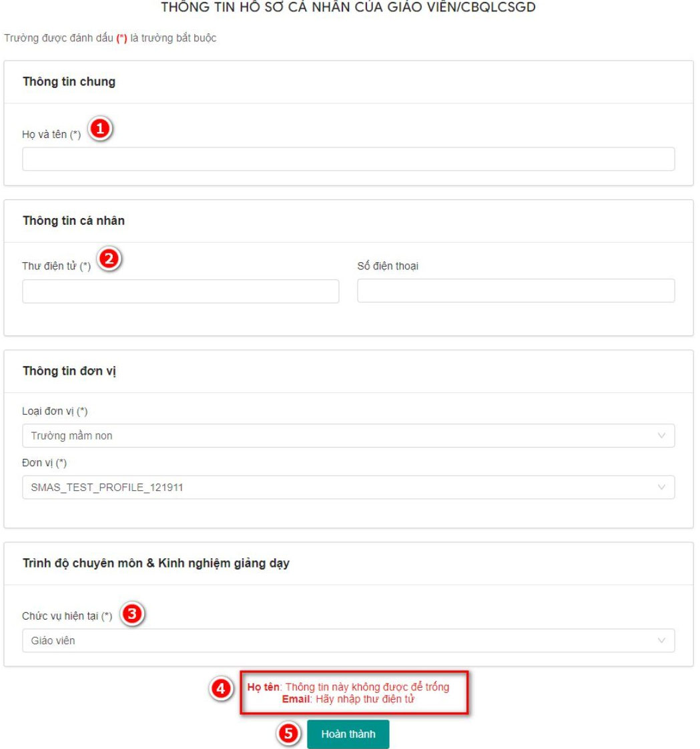Click the Thông tin cá nhân heading
The height and width of the screenshot is (749, 700).
click(x=73, y=221)
